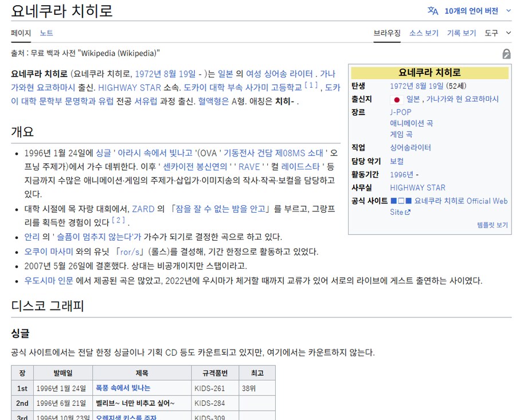Open the 여성 link in intro
Image resolution: width=516 pixels, height=420 pixels.
pos(254,74)
